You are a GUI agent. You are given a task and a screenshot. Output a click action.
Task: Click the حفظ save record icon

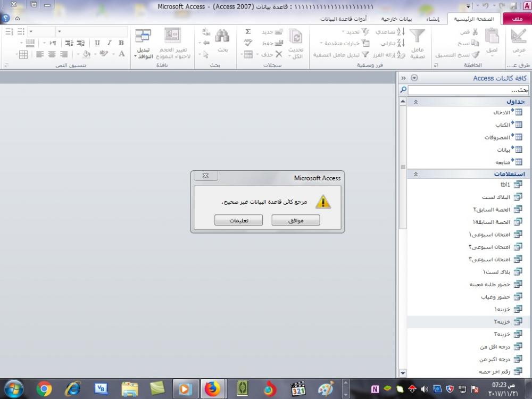279,43
